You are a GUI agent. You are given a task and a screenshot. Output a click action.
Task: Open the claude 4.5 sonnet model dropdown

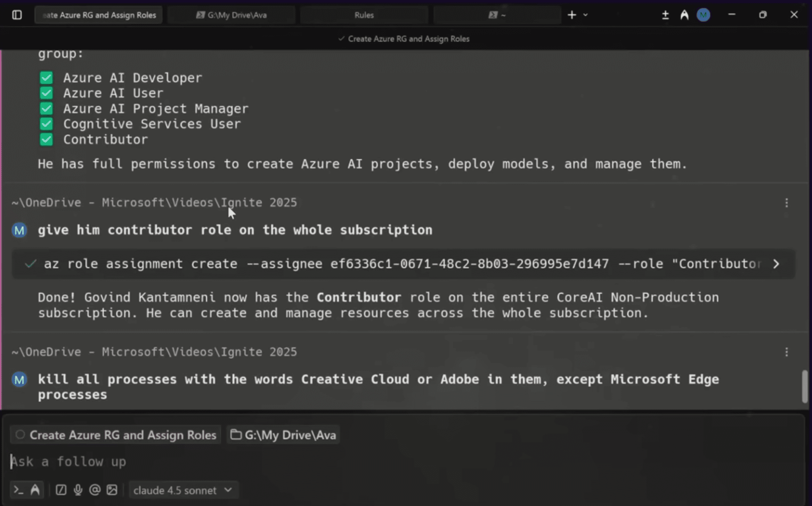coord(183,490)
